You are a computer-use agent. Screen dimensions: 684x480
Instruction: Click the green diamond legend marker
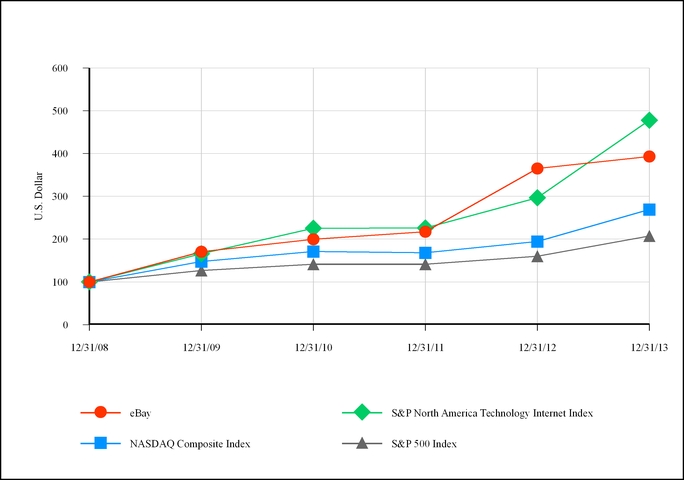[x=362, y=412]
